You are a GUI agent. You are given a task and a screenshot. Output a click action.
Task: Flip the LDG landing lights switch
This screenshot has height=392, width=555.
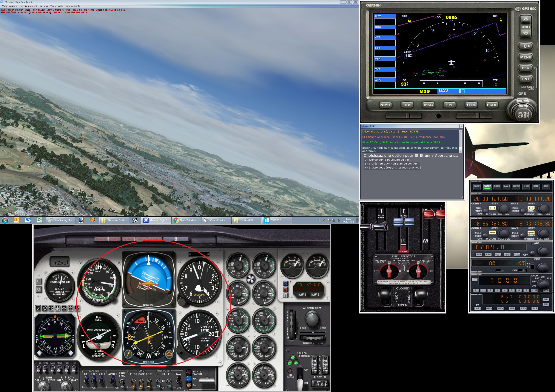74,369
